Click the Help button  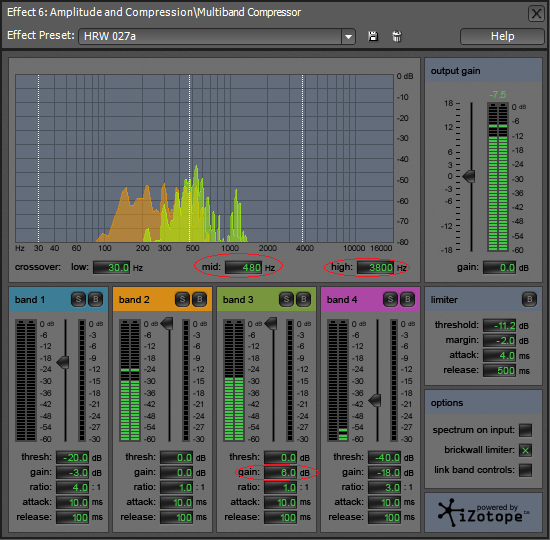pos(502,36)
